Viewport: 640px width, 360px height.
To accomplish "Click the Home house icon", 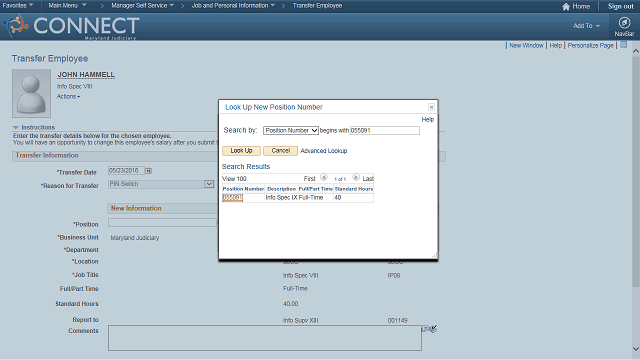I will pos(566,7).
